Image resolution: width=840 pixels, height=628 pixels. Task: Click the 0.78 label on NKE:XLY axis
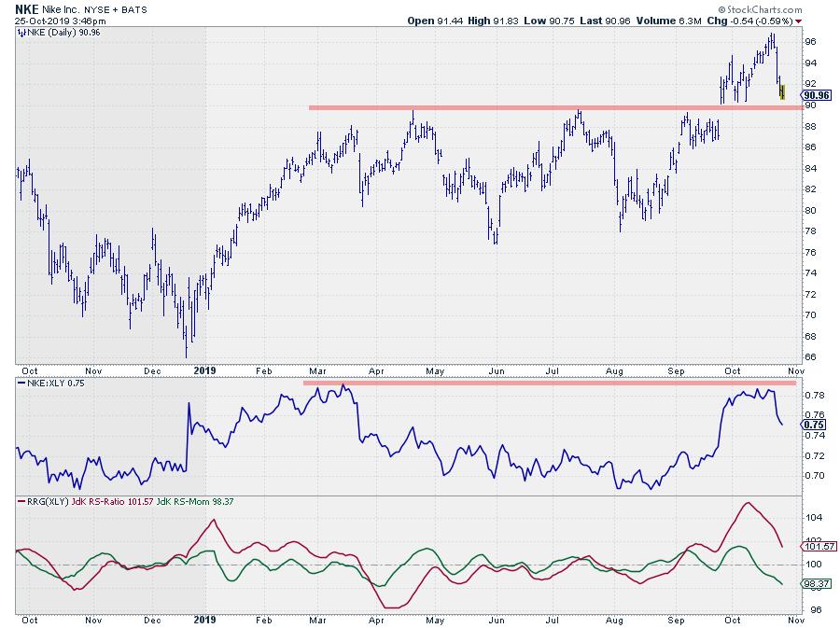tap(814, 396)
